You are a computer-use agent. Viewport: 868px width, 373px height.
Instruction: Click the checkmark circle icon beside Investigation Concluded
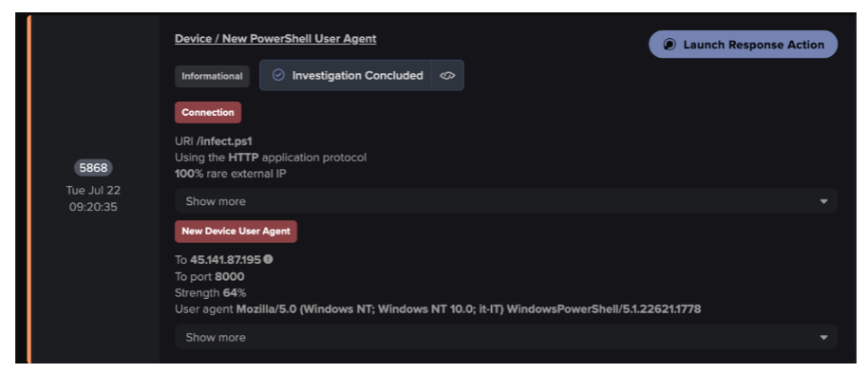click(x=279, y=75)
